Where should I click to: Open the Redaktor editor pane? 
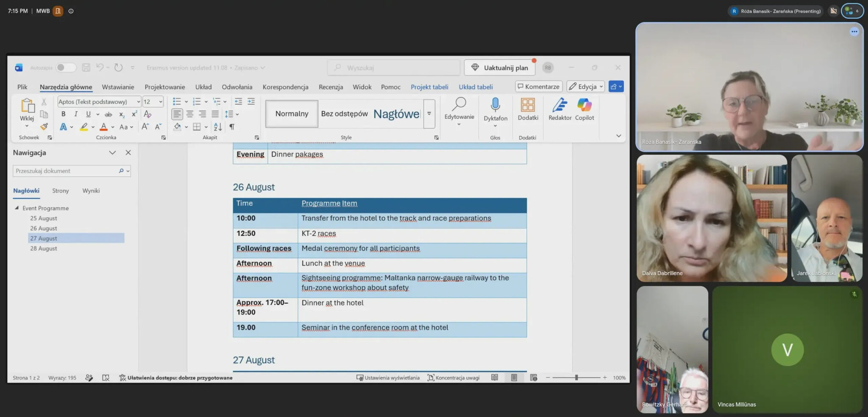pos(560,109)
